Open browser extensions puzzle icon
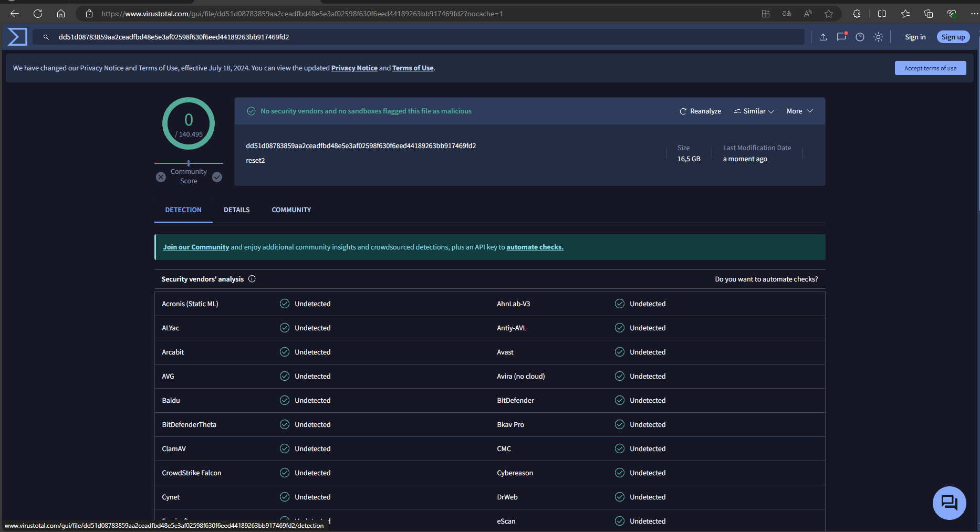980x532 pixels. (857, 14)
